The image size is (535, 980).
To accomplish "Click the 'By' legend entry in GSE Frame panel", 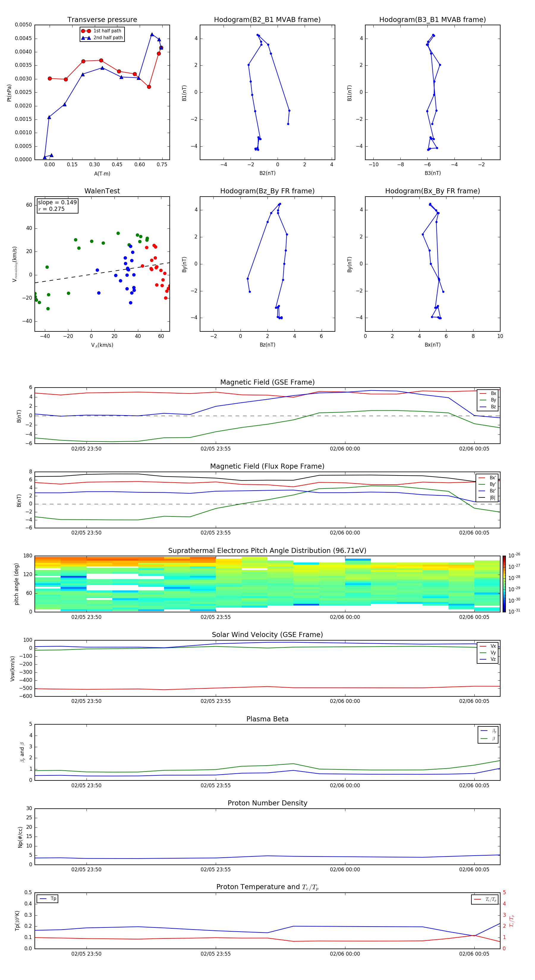I will tap(488, 400).
